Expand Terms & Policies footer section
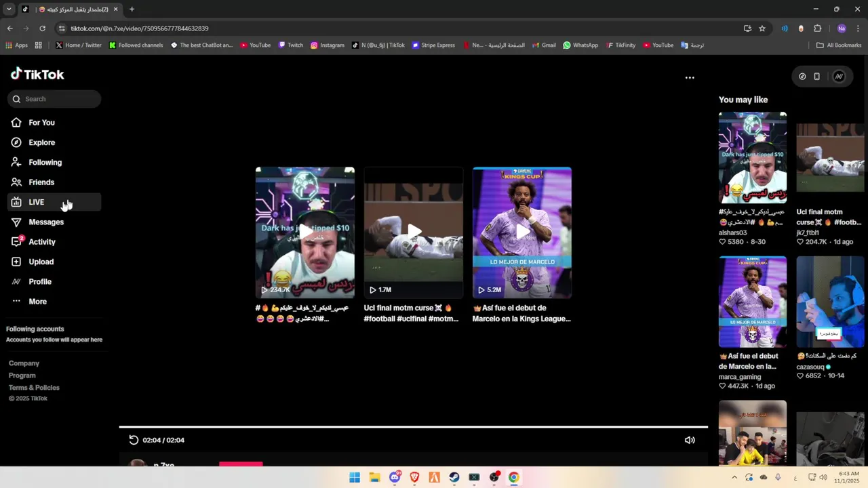 pos(34,388)
